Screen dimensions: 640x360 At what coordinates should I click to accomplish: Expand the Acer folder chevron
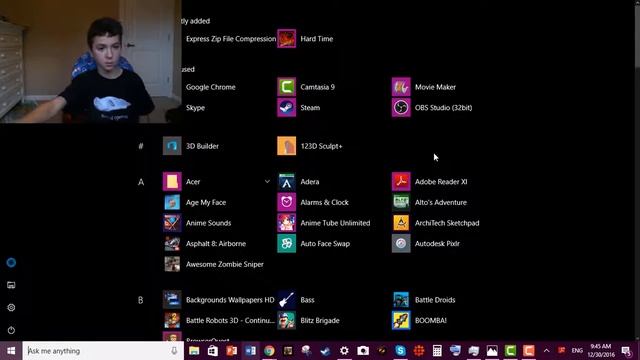coord(267,181)
